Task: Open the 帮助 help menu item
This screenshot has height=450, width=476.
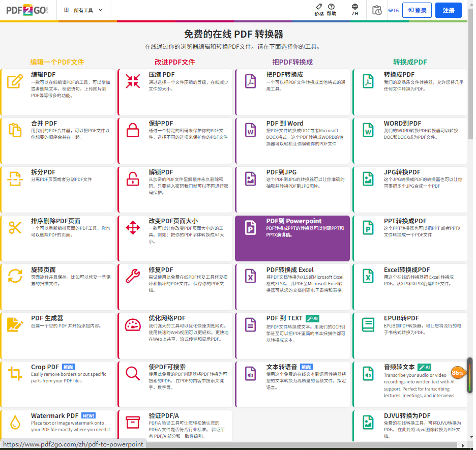Action: [x=332, y=10]
